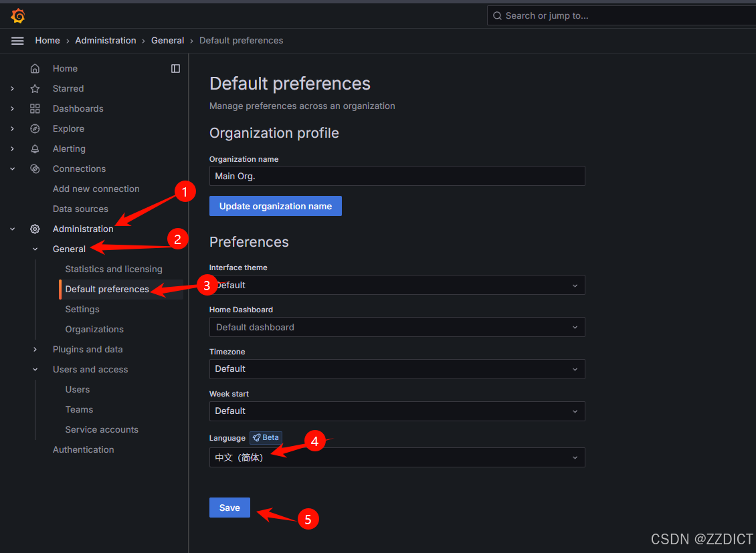Click the Dashboards grid icon
756x553 pixels.
(35, 109)
